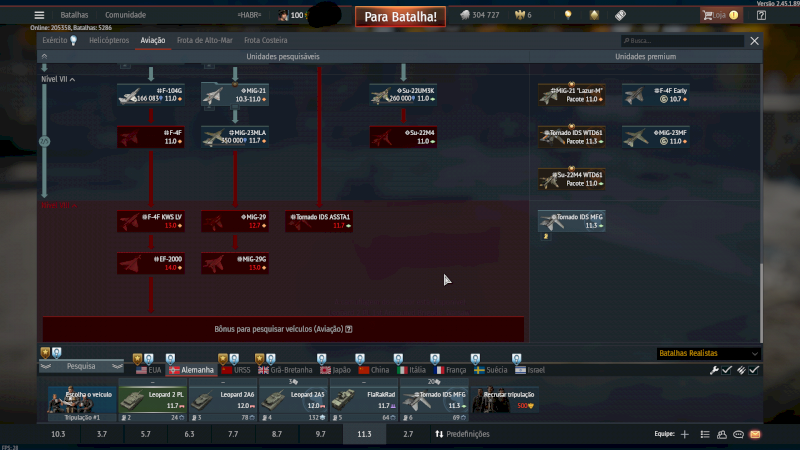
Task: Click the research tree vertical scrollbar
Action: 761,300
